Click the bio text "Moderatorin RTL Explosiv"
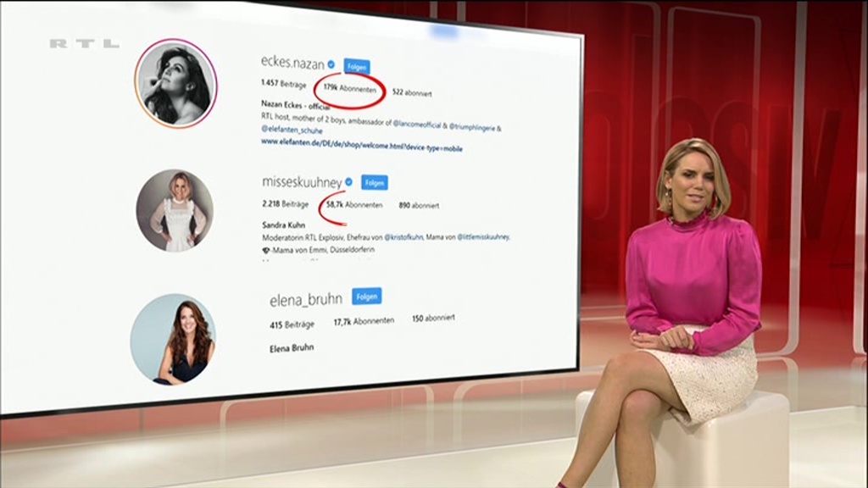 coord(303,237)
